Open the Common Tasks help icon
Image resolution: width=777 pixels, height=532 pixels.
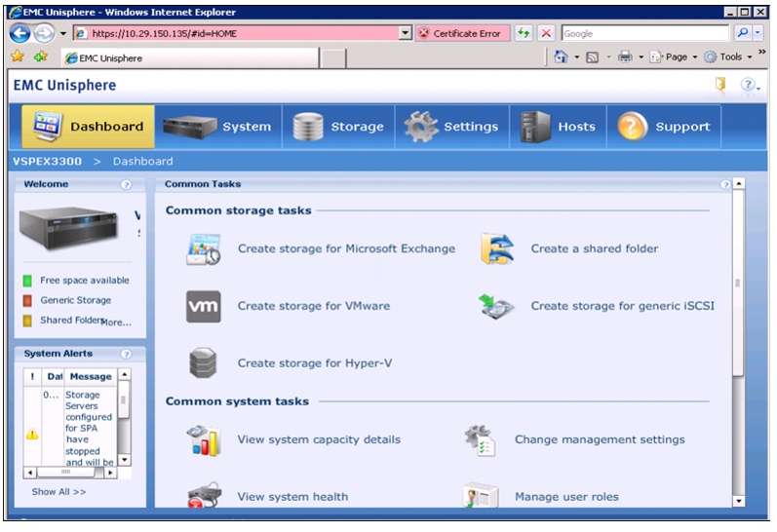click(725, 185)
